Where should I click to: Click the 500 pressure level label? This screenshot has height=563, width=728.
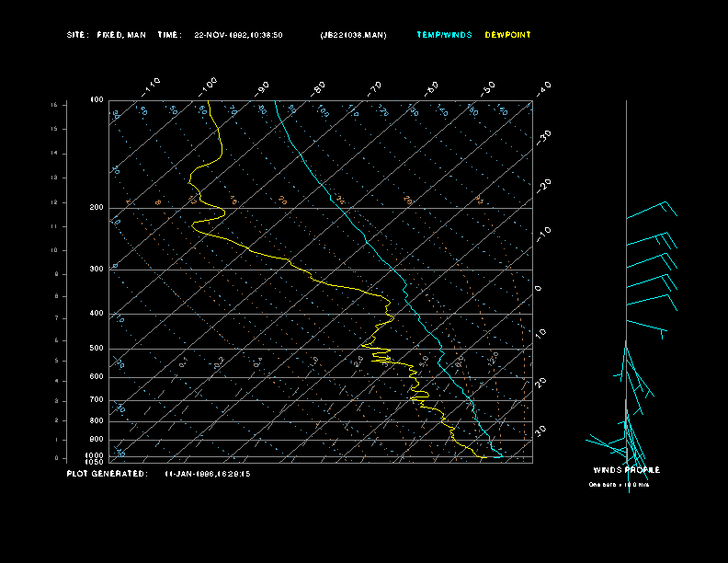click(x=97, y=349)
